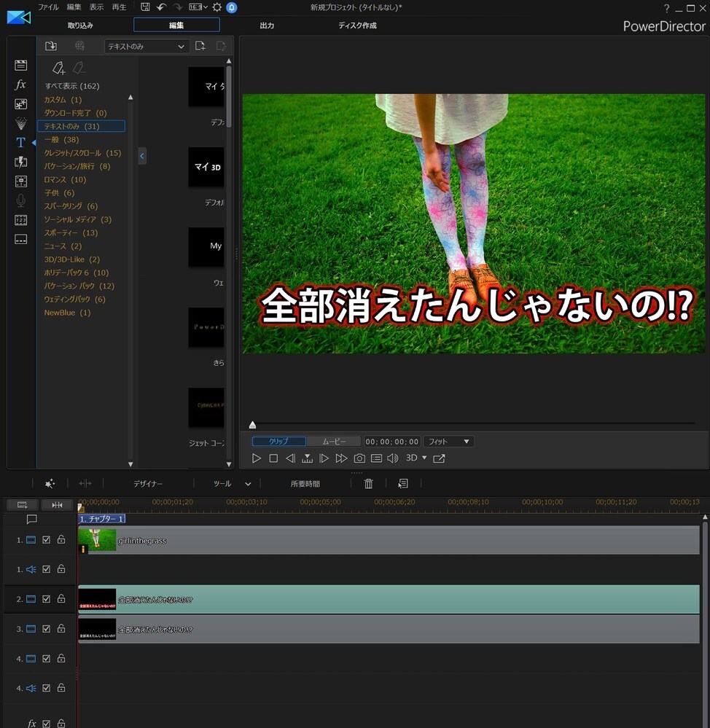Expand the フィット zoom dropdown

point(448,442)
